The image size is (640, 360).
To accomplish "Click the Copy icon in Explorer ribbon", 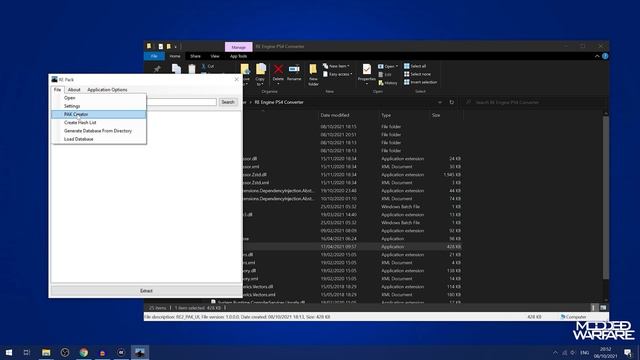I will pos(176,69).
